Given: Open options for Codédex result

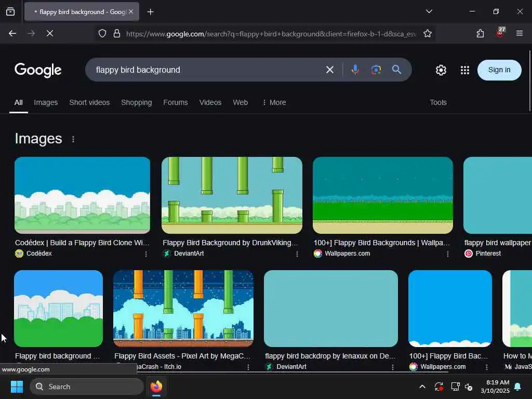Looking at the screenshot, I should click(146, 254).
